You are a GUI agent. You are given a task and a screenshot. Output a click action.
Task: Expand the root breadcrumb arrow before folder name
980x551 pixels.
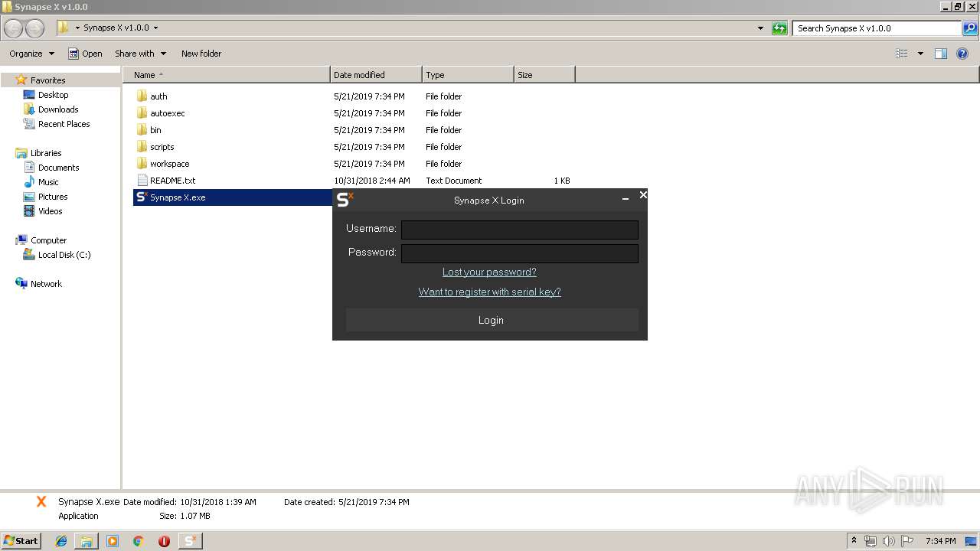tap(77, 28)
